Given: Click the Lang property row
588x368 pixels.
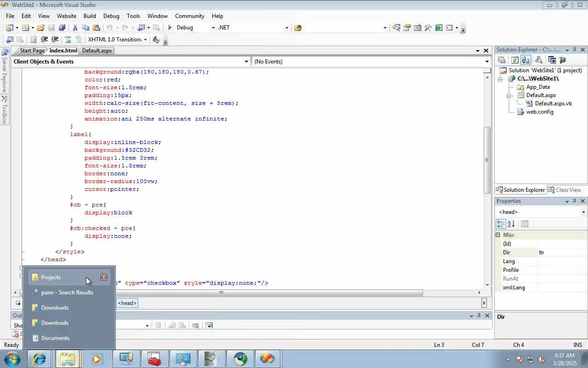Looking at the screenshot, I should [541, 261].
